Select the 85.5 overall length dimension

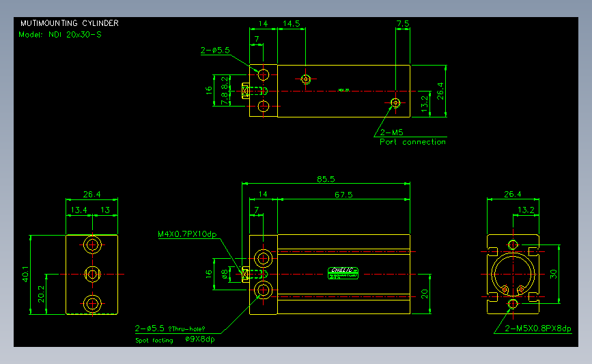click(326, 179)
